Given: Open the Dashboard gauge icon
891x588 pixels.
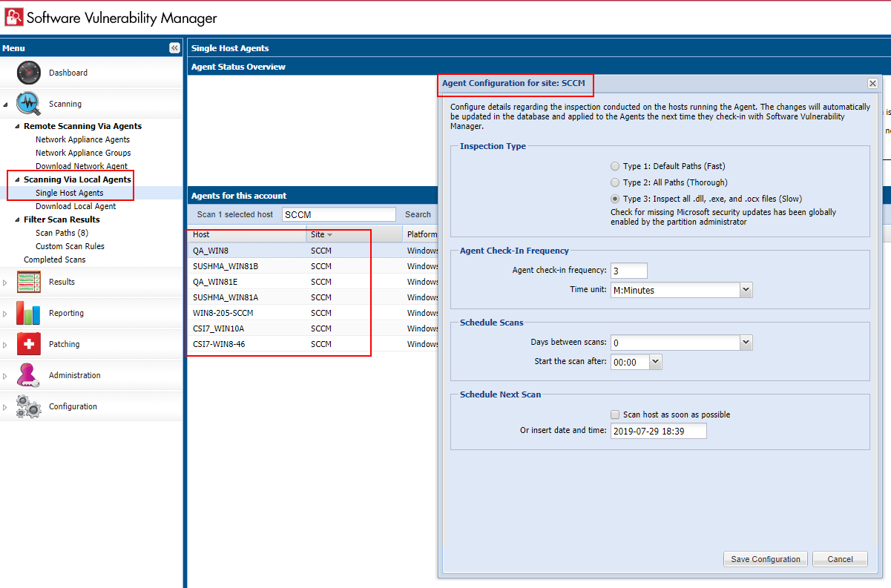Looking at the screenshot, I should point(28,73).
